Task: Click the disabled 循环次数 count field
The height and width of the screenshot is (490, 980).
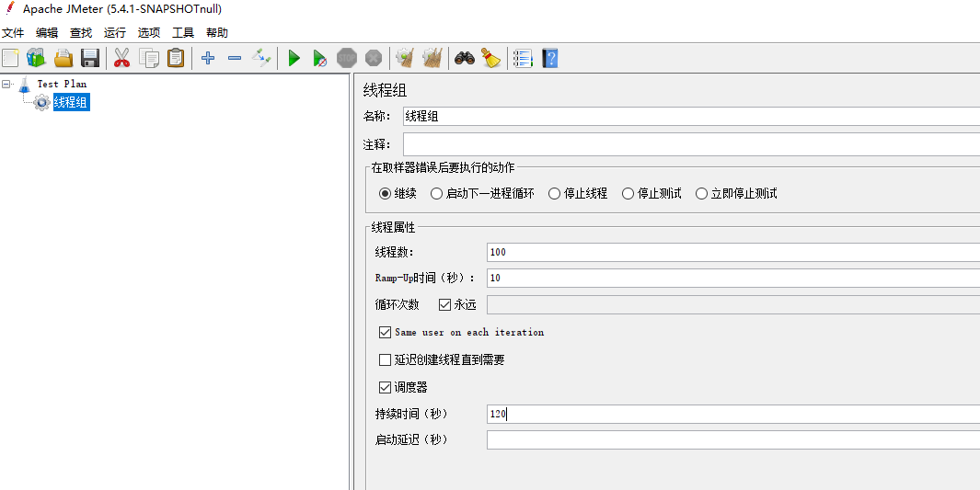Action: [x=733, y=305]
